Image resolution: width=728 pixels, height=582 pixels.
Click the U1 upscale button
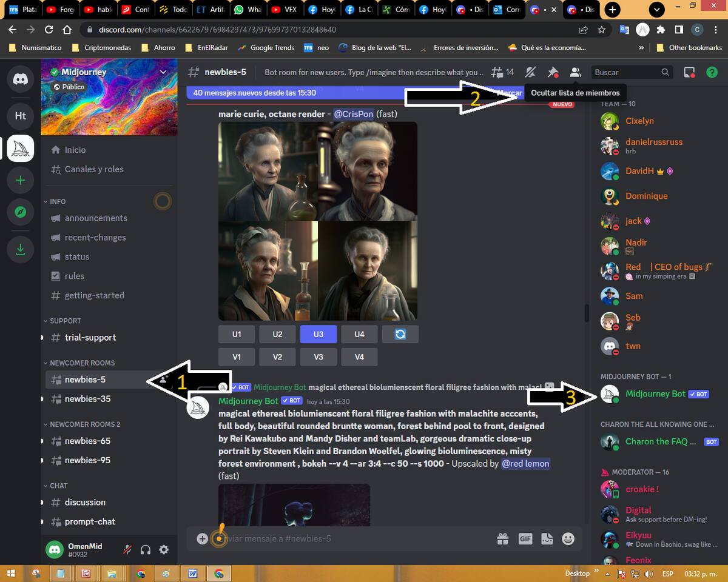[x=237, y=334]
